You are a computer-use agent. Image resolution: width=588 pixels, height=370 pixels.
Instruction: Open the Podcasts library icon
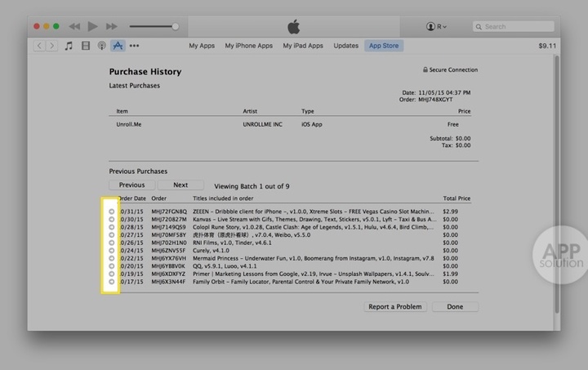click(x=101, y=46)
